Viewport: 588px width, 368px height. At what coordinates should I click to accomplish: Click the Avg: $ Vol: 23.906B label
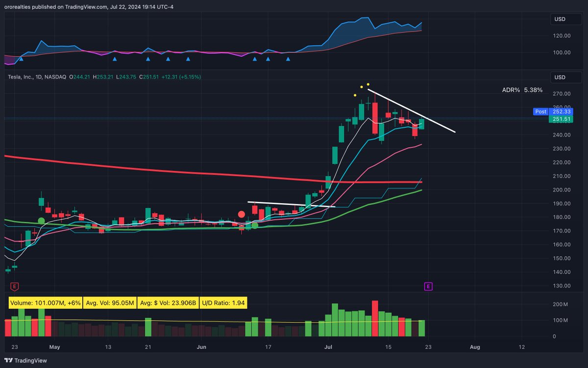tap(168, 303)
